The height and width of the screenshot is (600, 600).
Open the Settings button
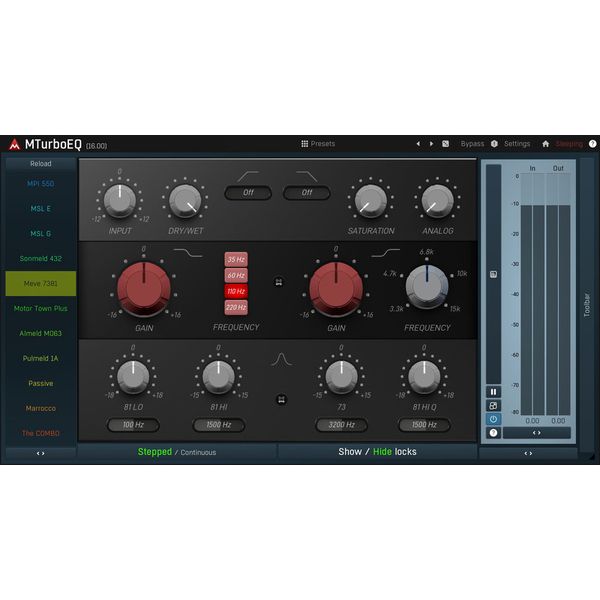pos(517,144)
